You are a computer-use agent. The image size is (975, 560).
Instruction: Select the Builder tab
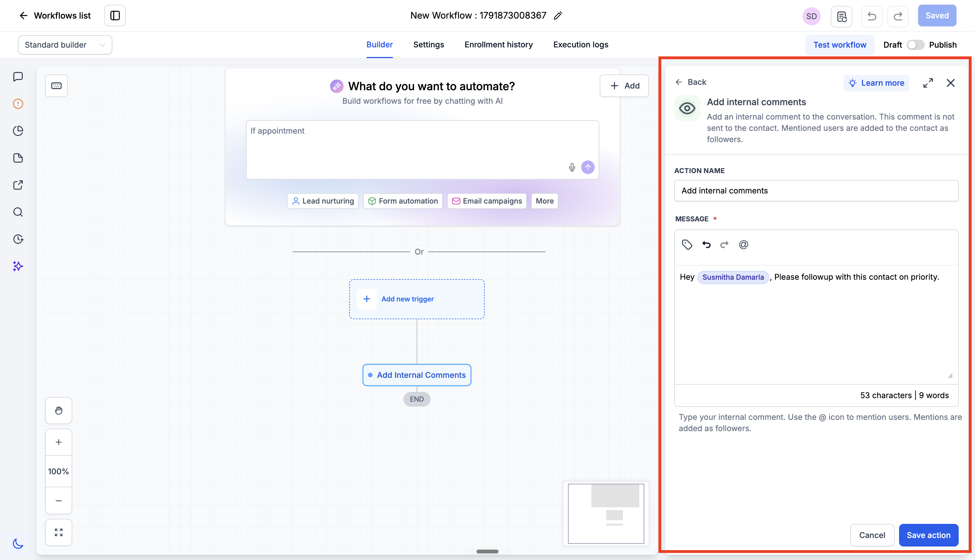[379, 45]
